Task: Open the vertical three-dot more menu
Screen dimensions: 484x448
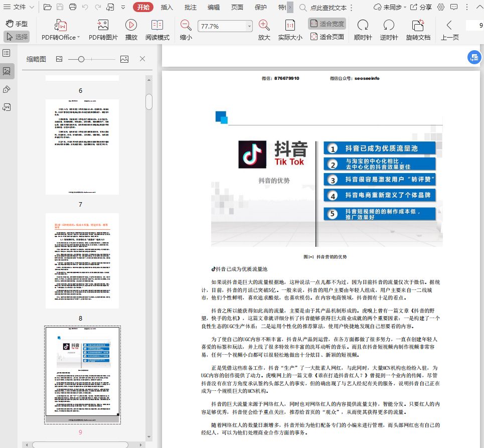Action: point(467,7)
